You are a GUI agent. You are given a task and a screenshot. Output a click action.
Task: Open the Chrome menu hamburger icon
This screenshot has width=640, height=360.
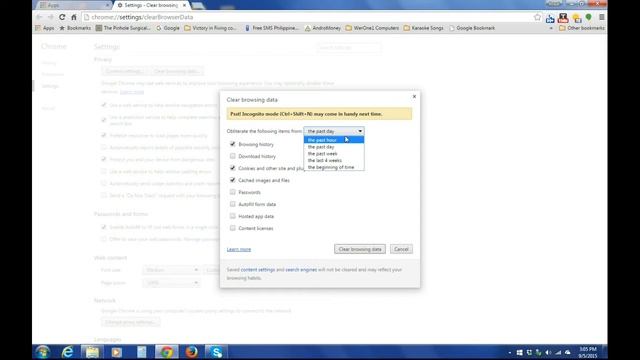(602, 17)
